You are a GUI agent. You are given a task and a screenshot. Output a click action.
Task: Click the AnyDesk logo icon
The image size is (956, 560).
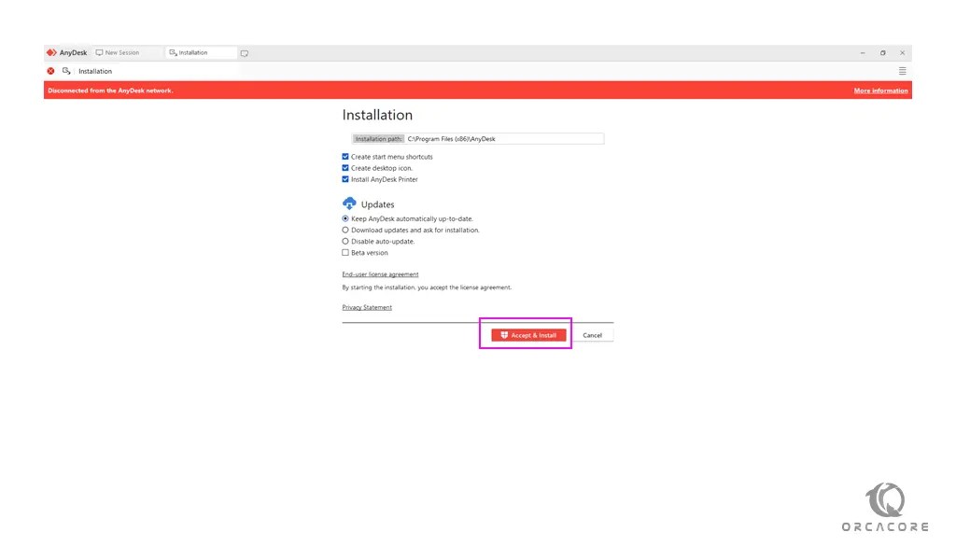click(x=51, y=52)
